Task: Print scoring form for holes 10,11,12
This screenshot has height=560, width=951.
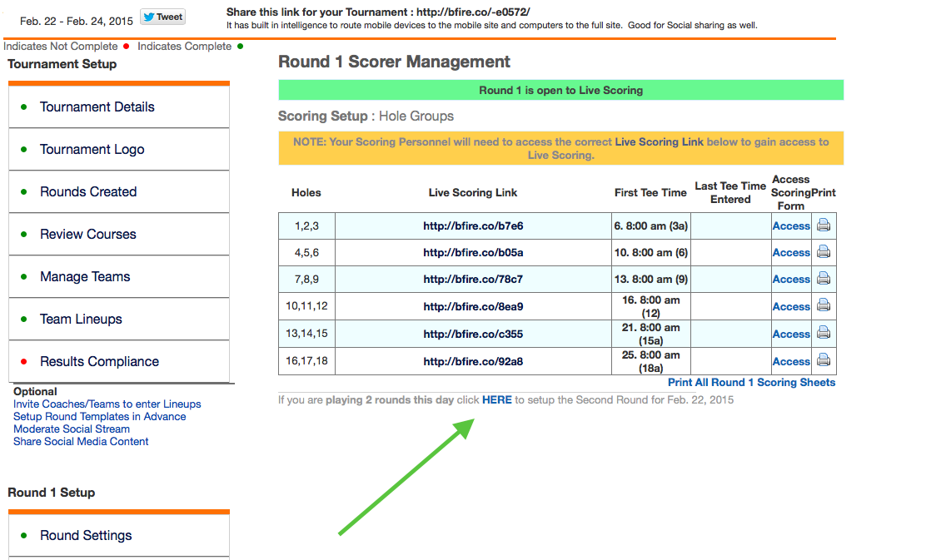Action: 823,305
